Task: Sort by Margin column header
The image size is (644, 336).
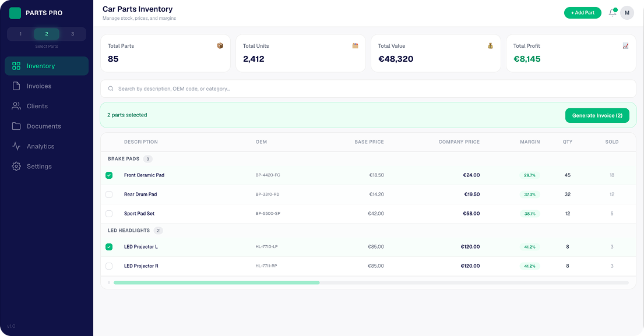Action: coord(530,142)
